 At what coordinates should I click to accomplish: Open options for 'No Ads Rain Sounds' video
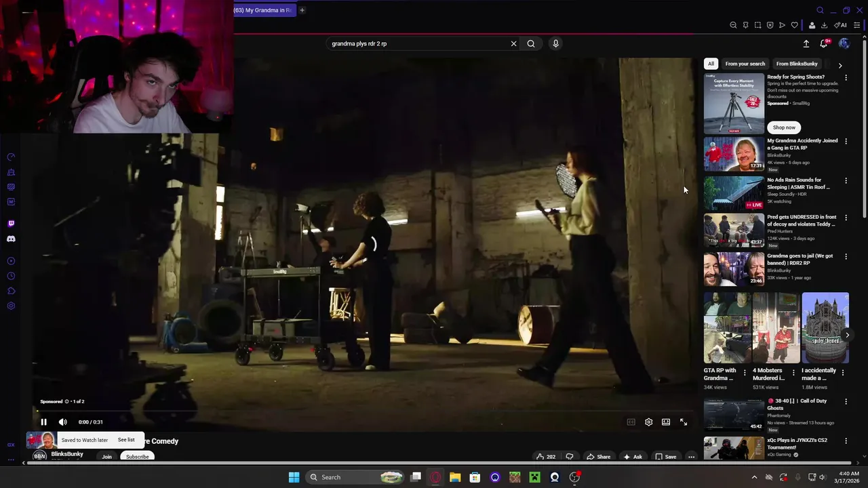[846, 181]
